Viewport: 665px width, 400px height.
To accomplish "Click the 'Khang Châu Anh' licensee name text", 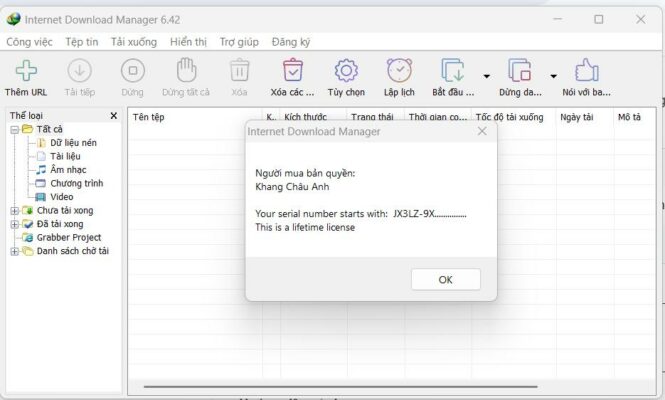I will click(292, 187).
